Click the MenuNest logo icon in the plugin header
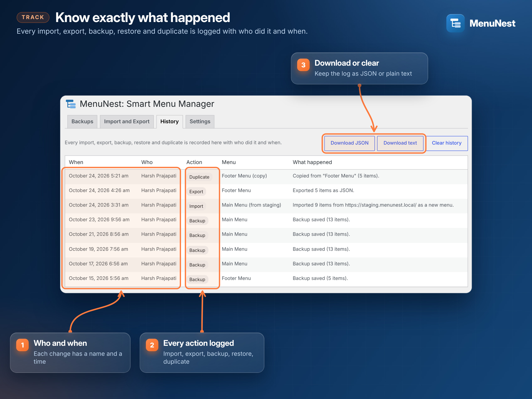The width and height of the screenshot is (532, 399). click(71, 104)
